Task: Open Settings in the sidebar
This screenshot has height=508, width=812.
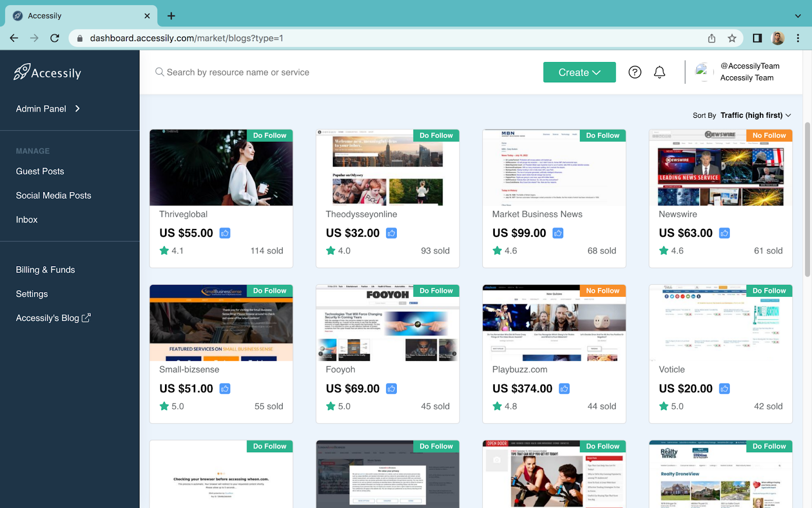Action: (x=31, y=294)
